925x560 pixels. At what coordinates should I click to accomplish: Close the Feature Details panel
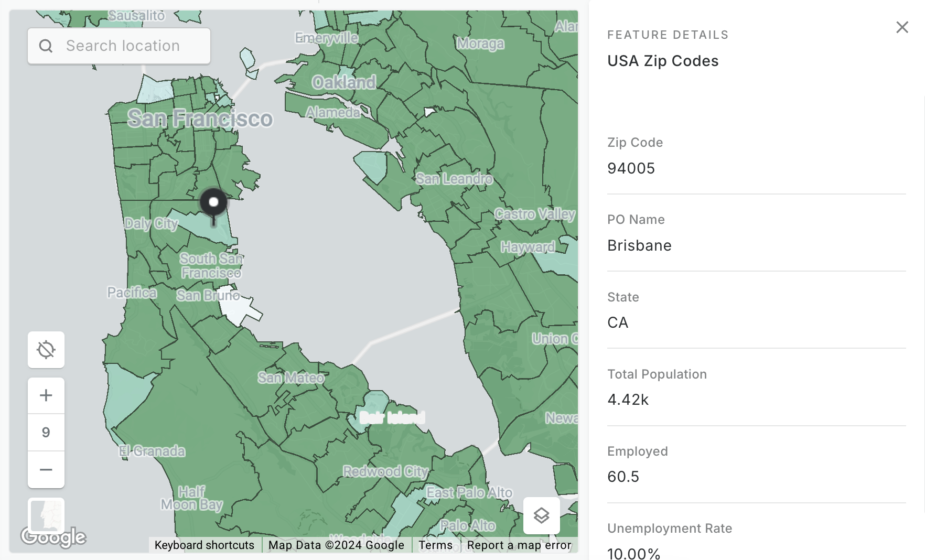pos(902,27)
